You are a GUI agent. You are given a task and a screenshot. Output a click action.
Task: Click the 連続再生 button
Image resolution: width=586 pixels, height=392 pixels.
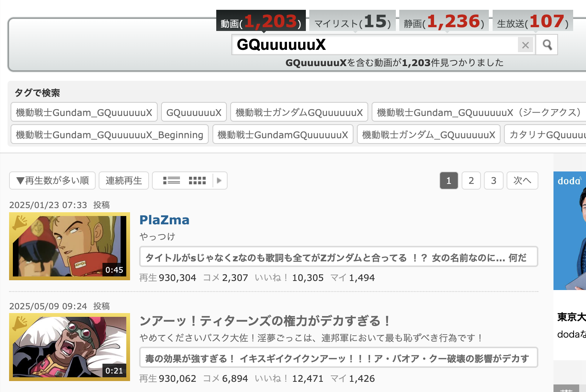(x=124, y=181)
